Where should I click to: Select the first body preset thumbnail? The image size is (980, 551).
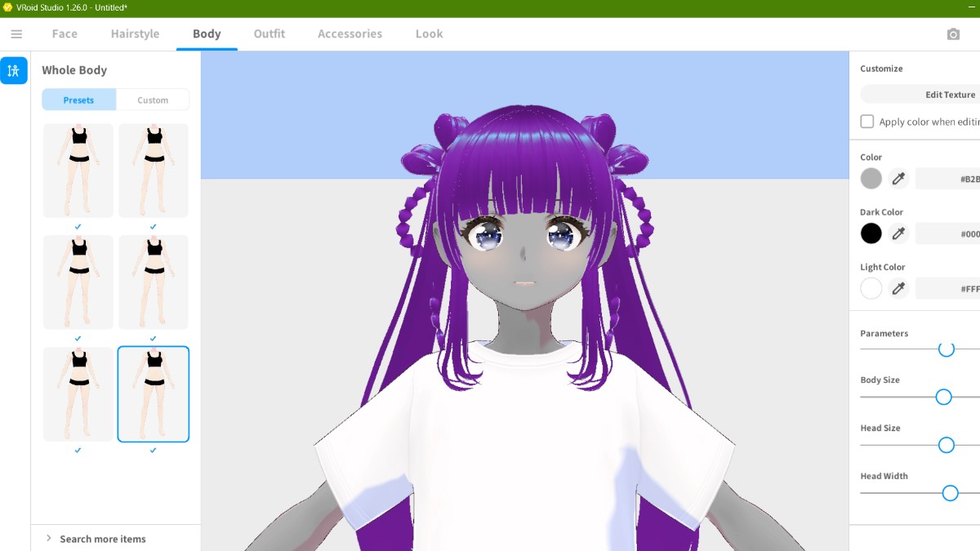[x=78, y=170]
